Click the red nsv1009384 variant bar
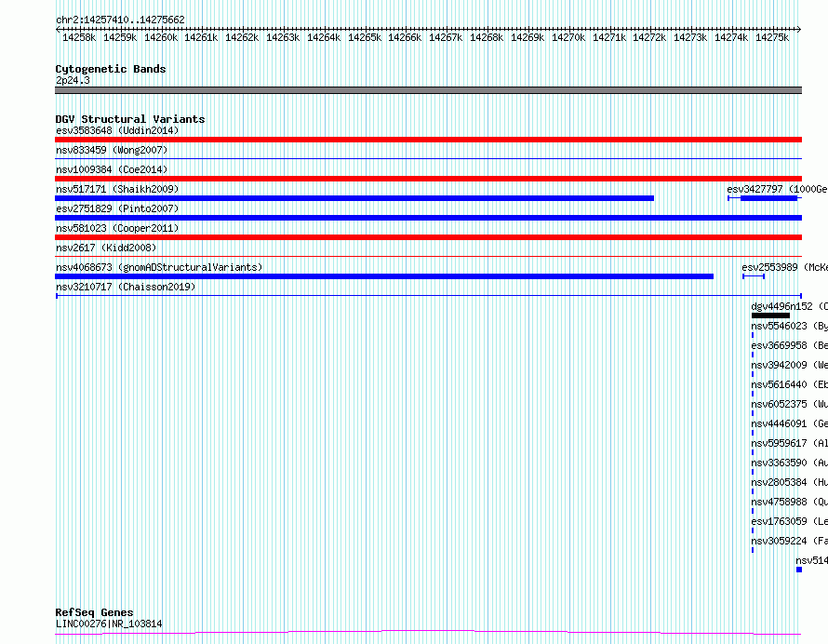828x644 pixels. 428,179
